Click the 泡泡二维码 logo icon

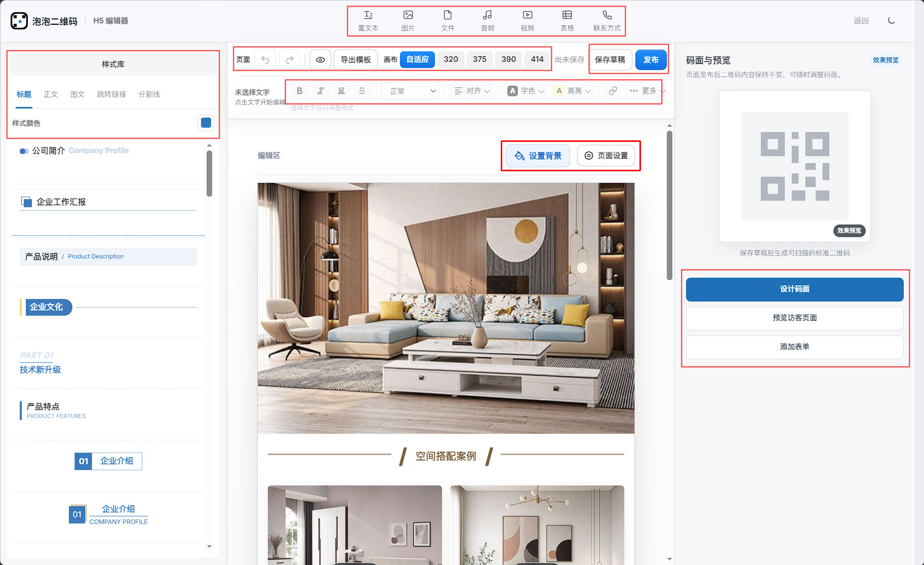19,21
